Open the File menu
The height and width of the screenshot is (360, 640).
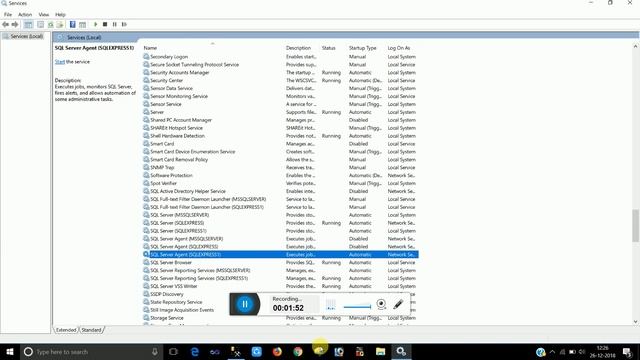8,14
